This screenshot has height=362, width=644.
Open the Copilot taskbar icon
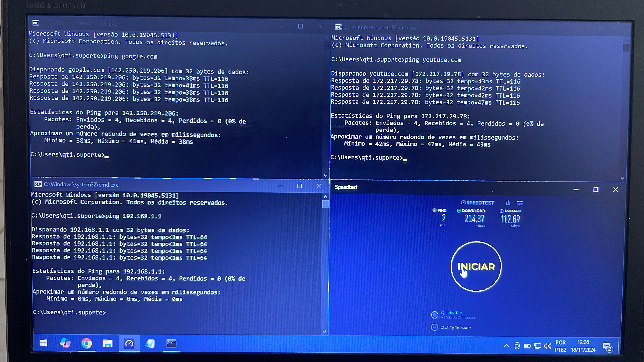coord(65,343)
